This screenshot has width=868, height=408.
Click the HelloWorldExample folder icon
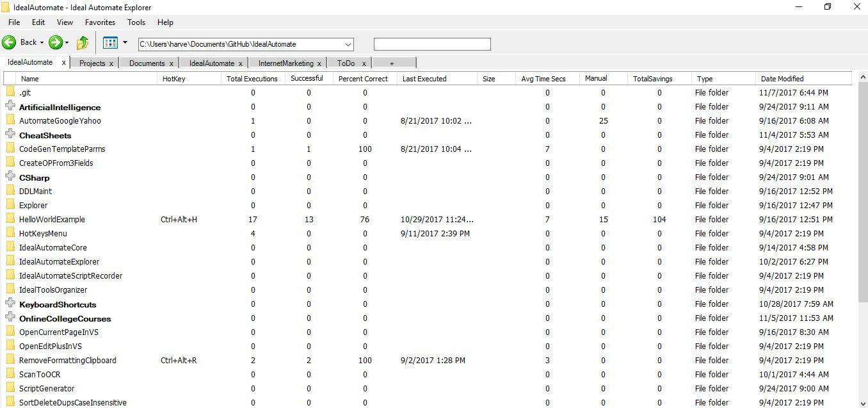(10, 219)
